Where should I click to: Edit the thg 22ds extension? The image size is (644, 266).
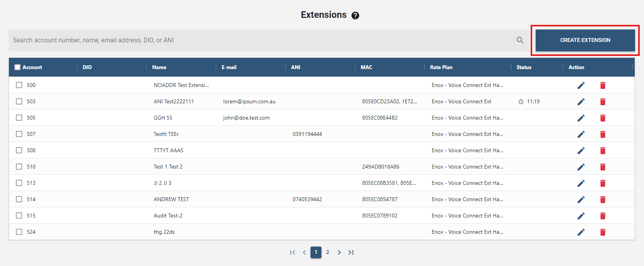tap(581, 232)
